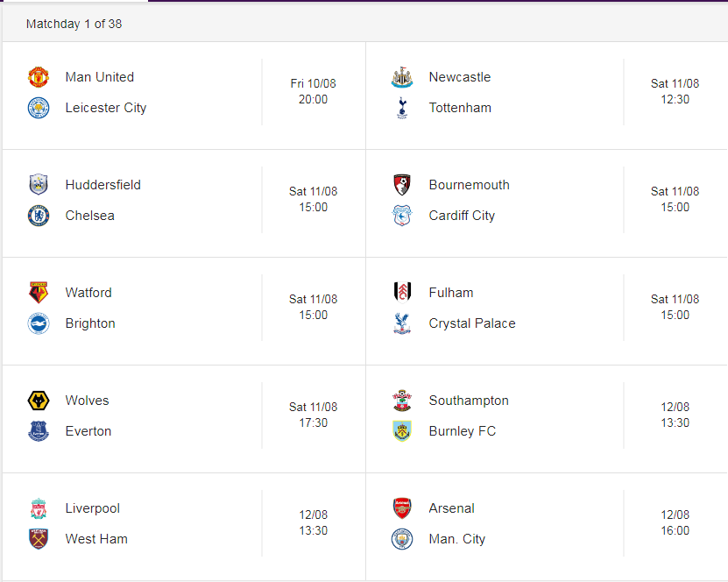Click the Crystal Palace eagle badge

402,323
